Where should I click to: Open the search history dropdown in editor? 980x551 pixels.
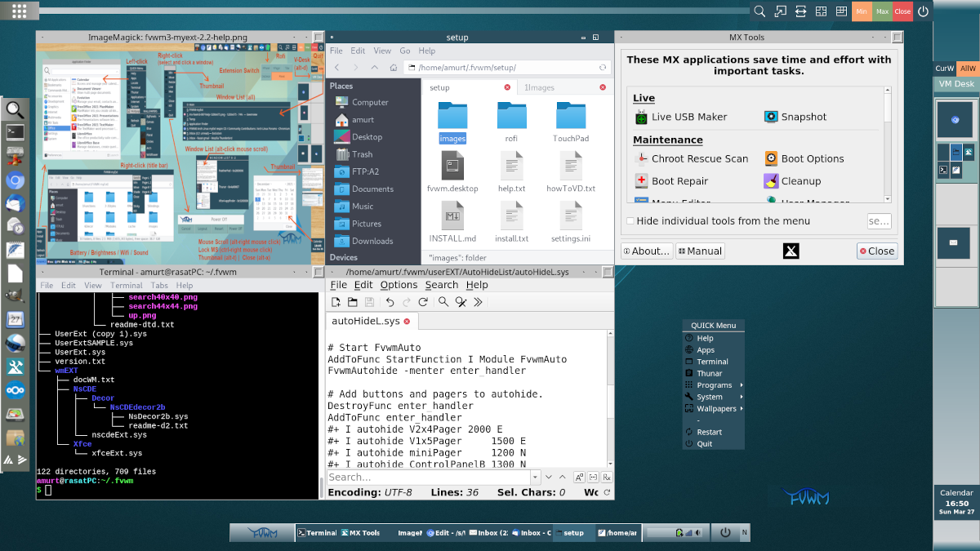pyautogui.click(x=537, y=478)
